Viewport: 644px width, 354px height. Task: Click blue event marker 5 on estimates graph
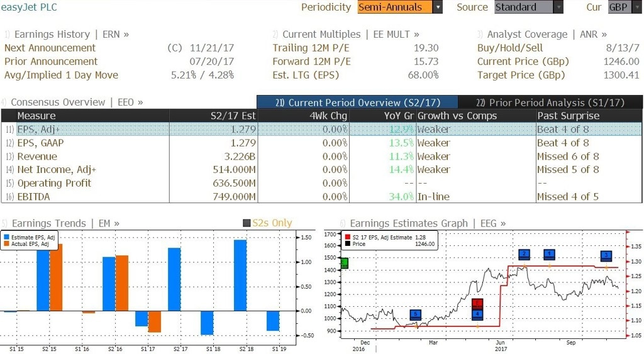pos(416,315)
